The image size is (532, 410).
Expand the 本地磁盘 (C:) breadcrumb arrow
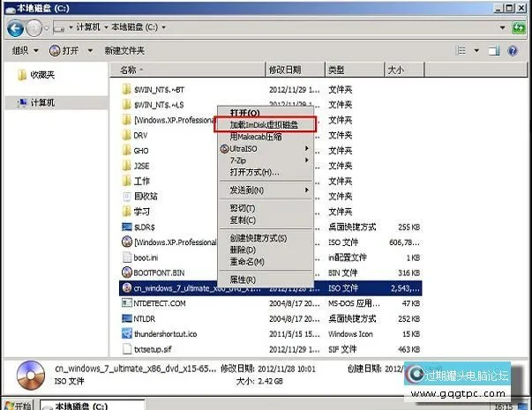(163, 27)
